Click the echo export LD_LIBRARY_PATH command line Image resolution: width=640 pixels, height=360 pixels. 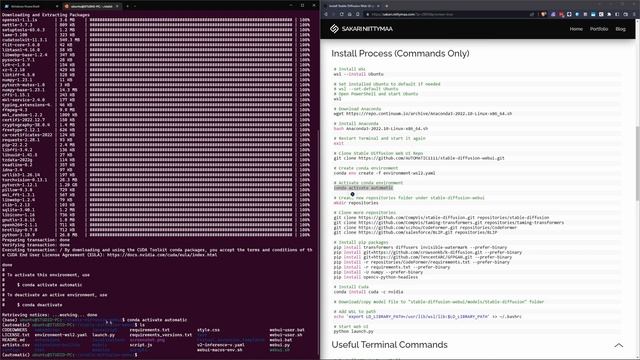pos(427,317)
